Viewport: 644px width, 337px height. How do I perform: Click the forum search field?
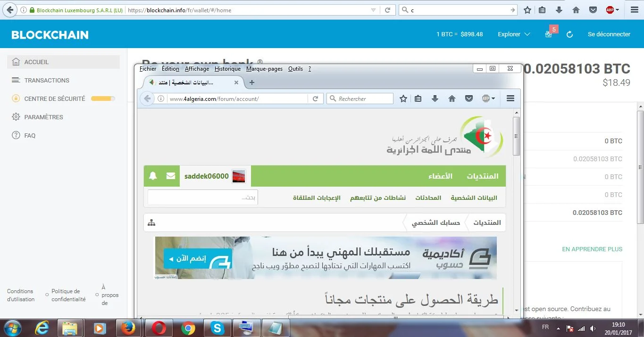[203, 197]
